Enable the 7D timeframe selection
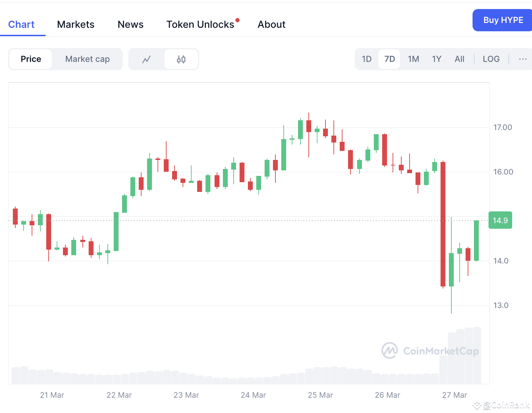This screenshot has height=413, width=532. (389, 59)
